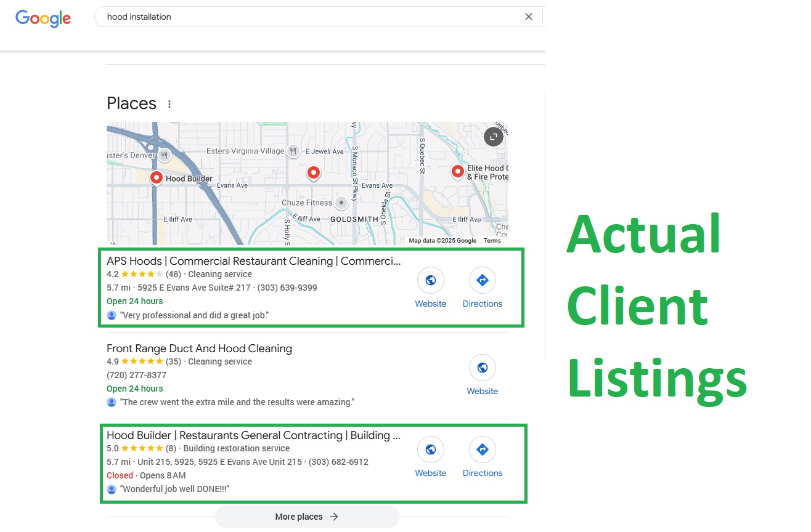Click the Esters Virginia Village restaurant marker
Image resolution: width=811 pixels, height=532 pixels.
pyautogui.click(x=293, y=151)
